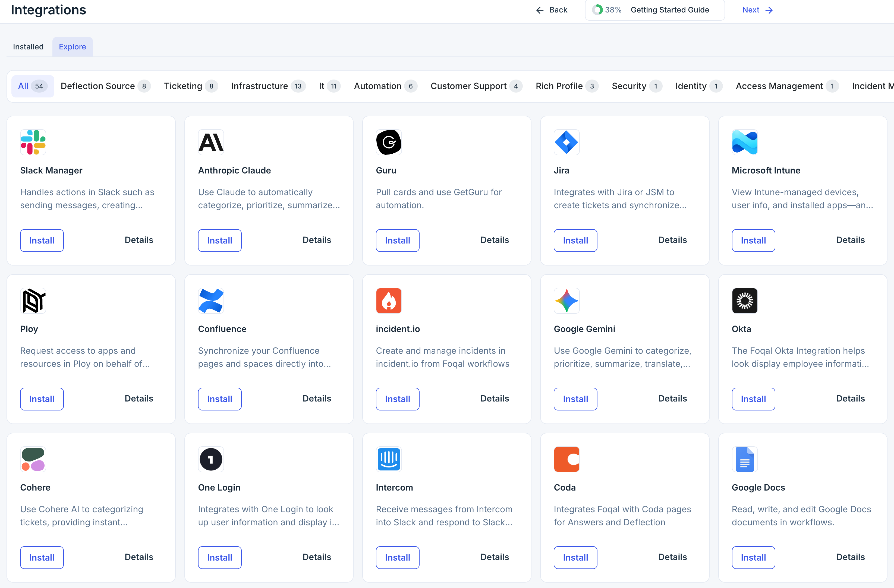This screenshot has height=588, width=894.
Task: Filter by Identity category
Action: pos(699,86)
